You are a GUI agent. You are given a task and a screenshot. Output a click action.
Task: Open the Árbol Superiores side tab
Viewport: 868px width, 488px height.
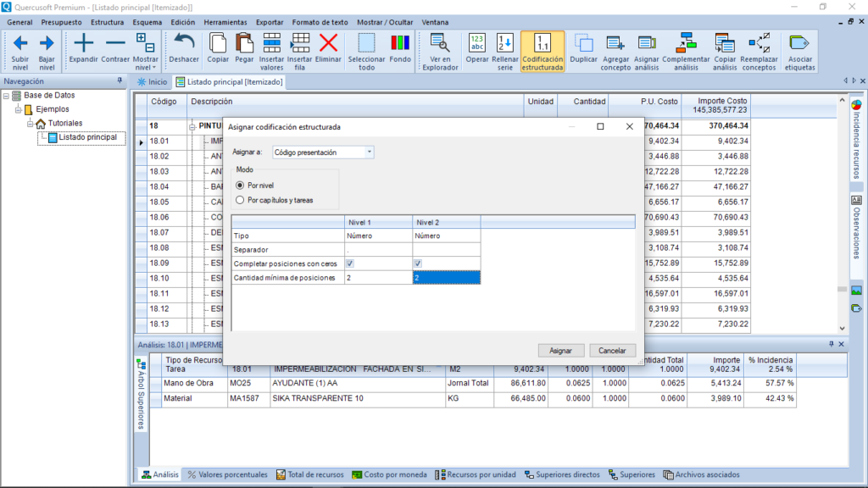(141, 394)
